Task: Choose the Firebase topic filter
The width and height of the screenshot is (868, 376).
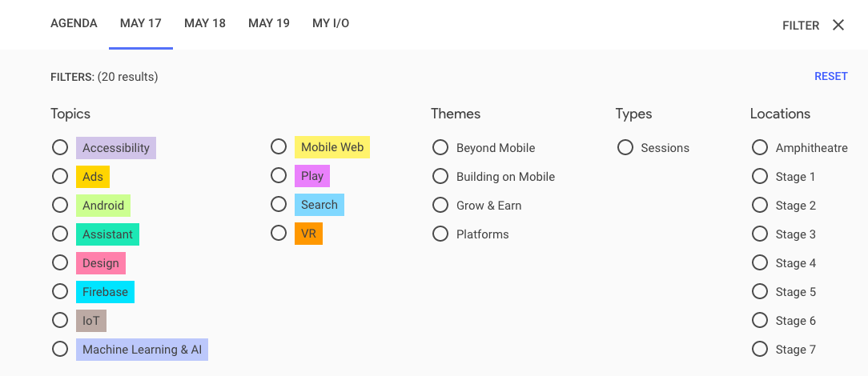Action: pyautogui.click(x=60, y=292)
